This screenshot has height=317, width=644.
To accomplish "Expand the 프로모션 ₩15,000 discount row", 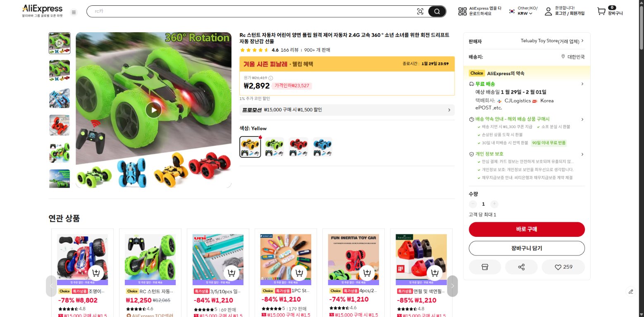I will [347, 110].
